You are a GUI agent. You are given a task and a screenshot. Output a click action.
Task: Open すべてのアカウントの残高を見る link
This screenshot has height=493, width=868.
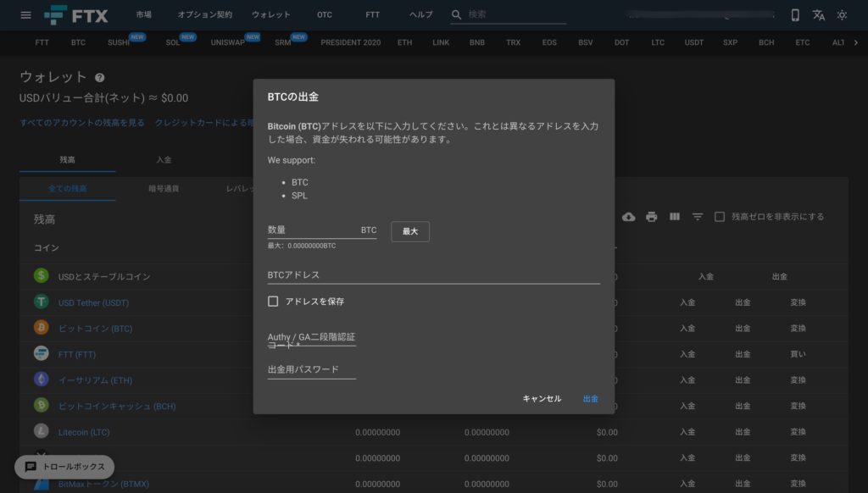pyautogui.click(x=82, y=123)
